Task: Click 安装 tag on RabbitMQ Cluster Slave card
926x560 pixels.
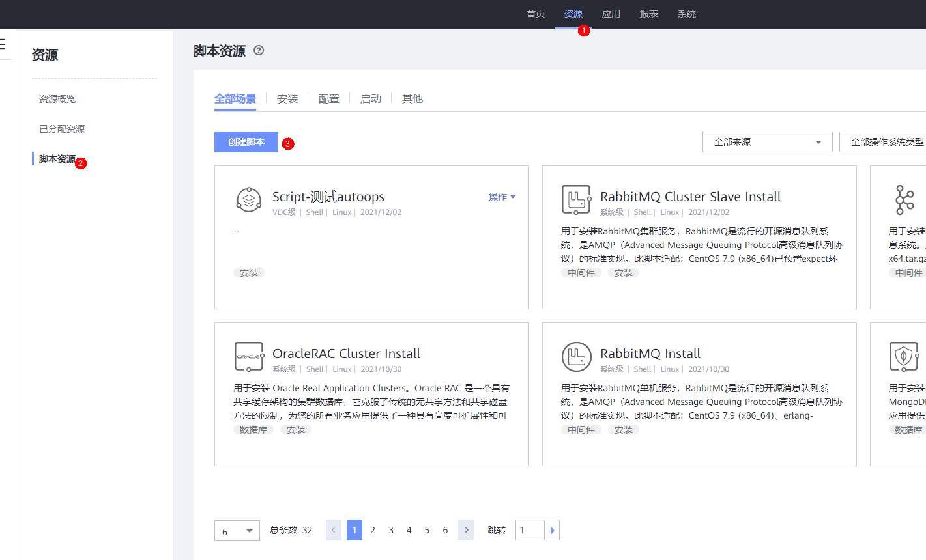Action: [x=624, y=273]
